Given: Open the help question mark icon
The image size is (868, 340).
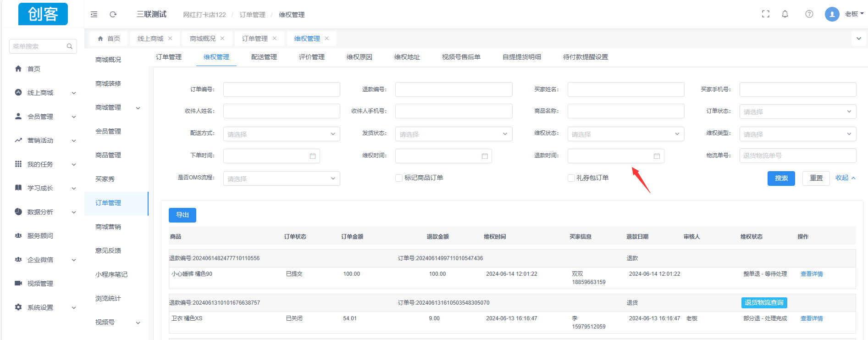Looking at the screenshot, I should (809, 14).
